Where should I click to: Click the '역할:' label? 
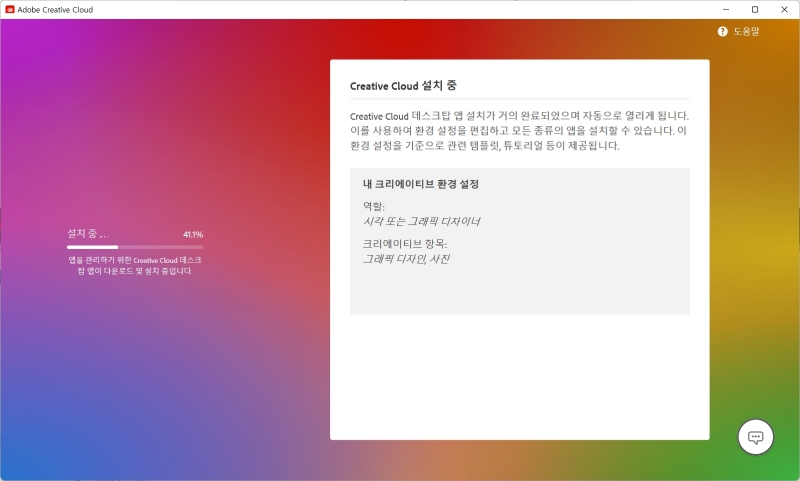click(374, 206)
